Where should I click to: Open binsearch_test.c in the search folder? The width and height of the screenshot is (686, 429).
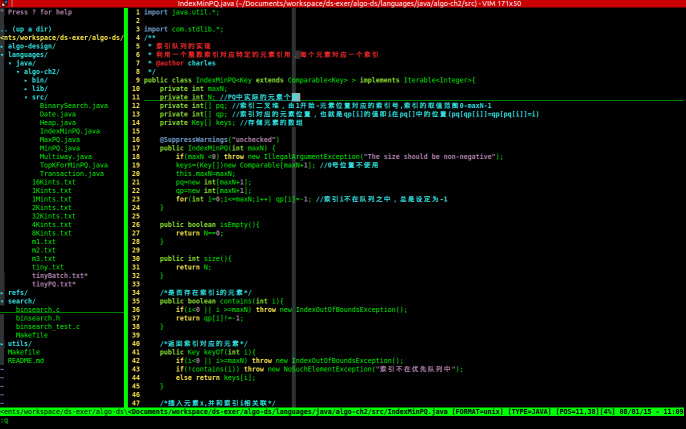pyautogui.click(x=48, y=327)
